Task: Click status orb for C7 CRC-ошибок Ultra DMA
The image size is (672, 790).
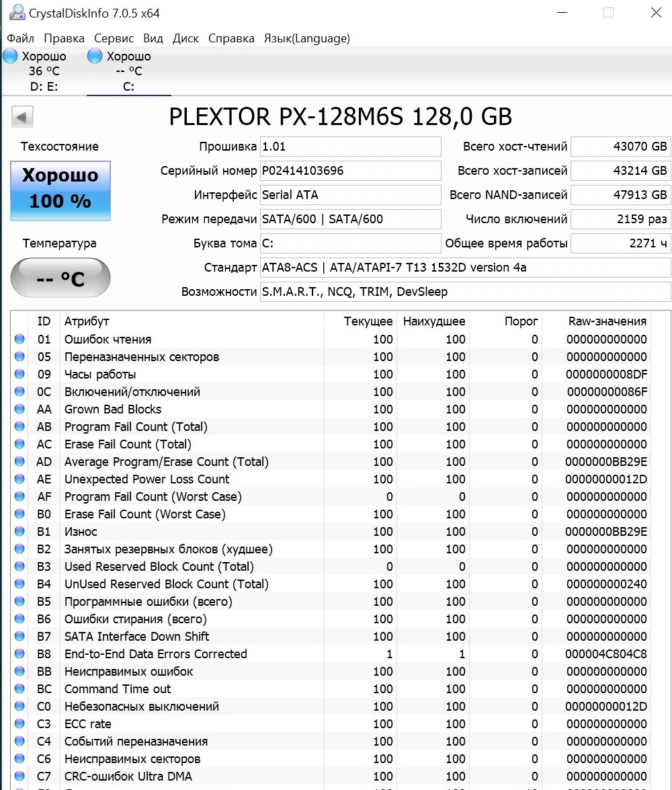Action: click(19, 776)
